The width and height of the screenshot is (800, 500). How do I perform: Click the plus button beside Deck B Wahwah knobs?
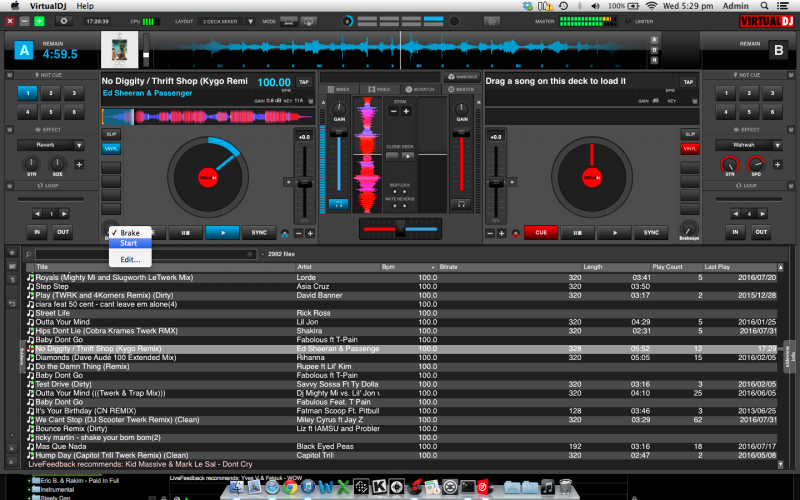[778, 164]
